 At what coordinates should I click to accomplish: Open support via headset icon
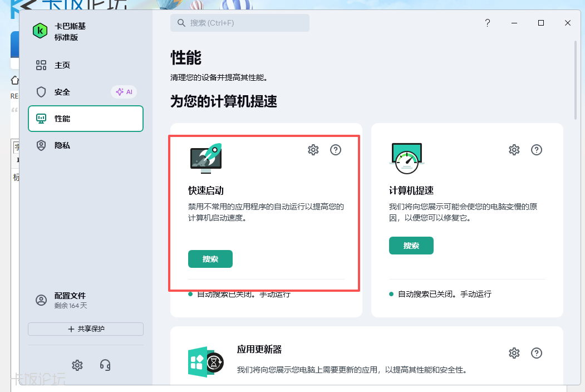[x=105, y=365]
